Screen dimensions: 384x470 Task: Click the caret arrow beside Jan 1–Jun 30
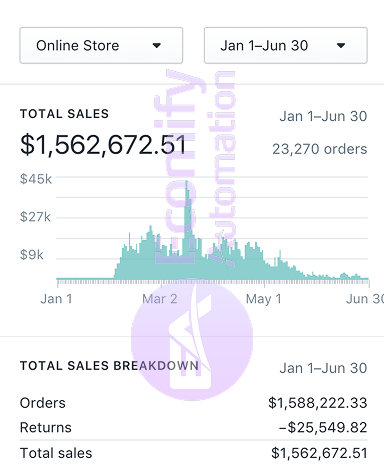point(341,46)
